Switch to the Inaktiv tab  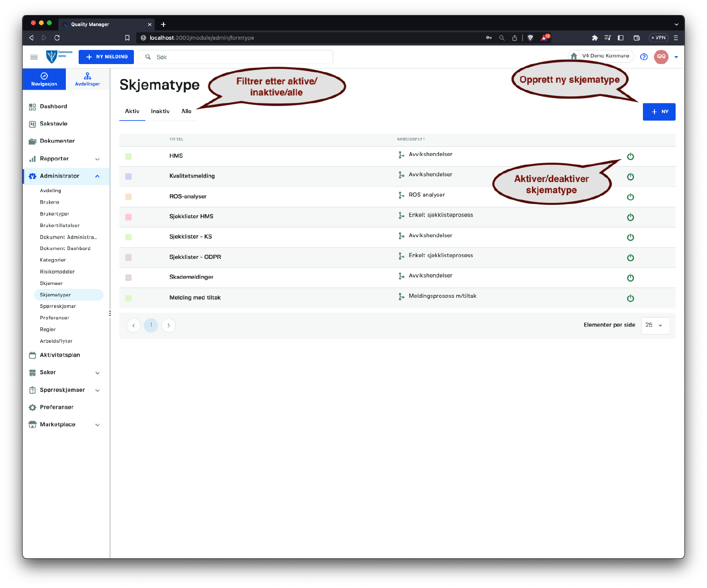pos(160,111)
